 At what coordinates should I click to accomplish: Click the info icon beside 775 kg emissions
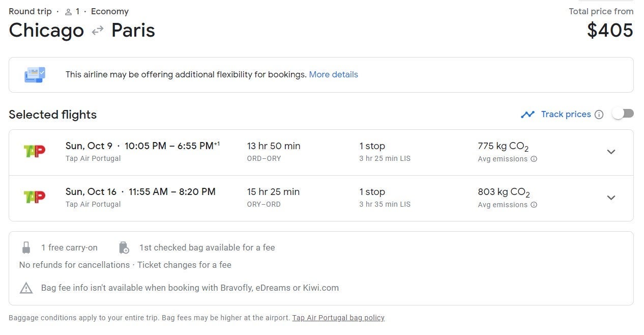pos(534,159)
